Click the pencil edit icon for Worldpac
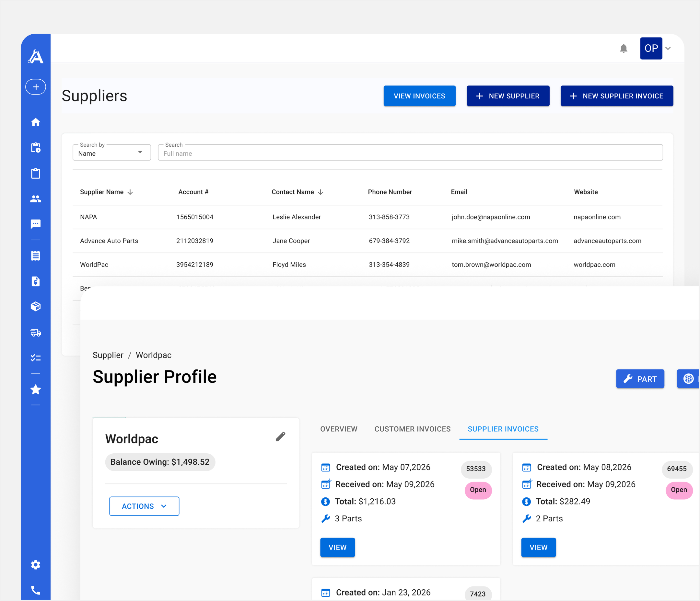The image size is (700, 601). coord(280,437)
